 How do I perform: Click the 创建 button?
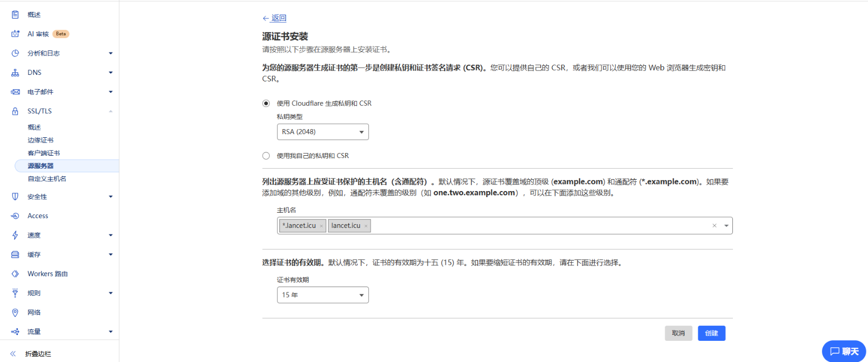point(711,333)
